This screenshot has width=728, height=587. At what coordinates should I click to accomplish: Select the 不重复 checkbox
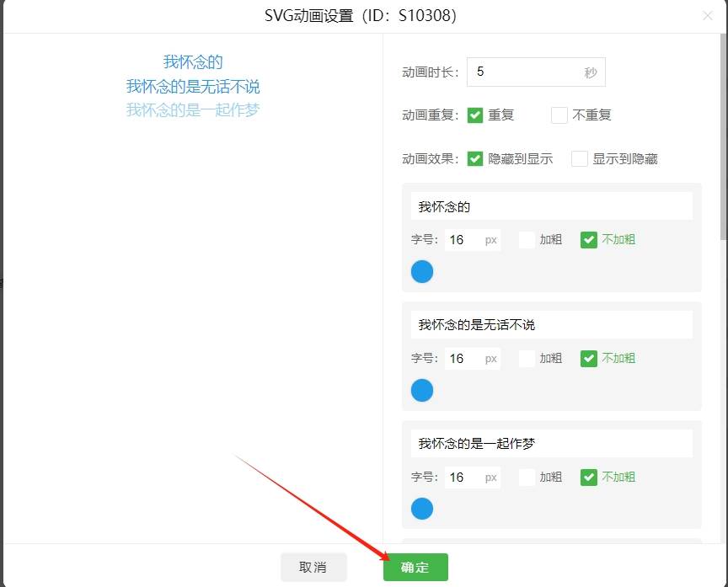[x=559, y=115]
